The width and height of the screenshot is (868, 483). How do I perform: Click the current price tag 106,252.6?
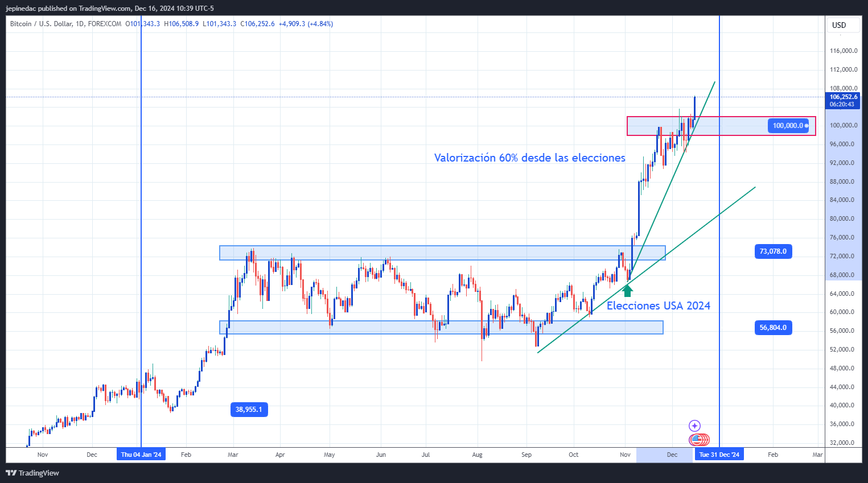coord(843,97)
